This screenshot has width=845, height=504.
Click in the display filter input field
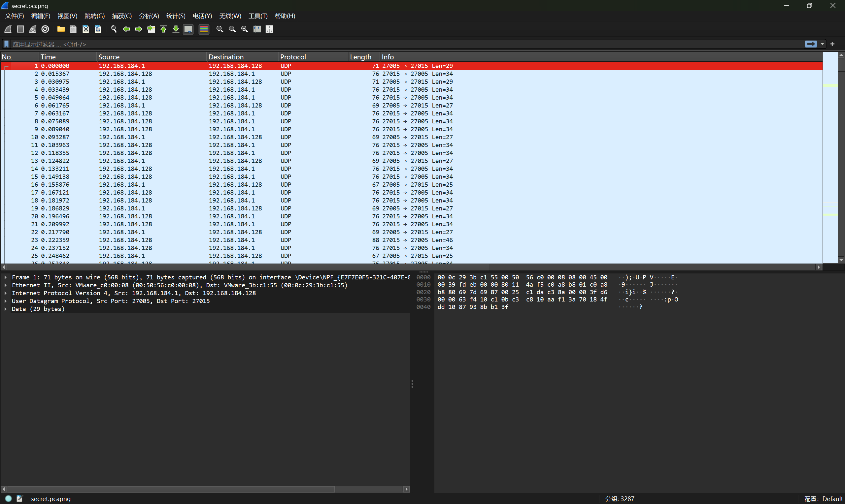pos(407,44)
